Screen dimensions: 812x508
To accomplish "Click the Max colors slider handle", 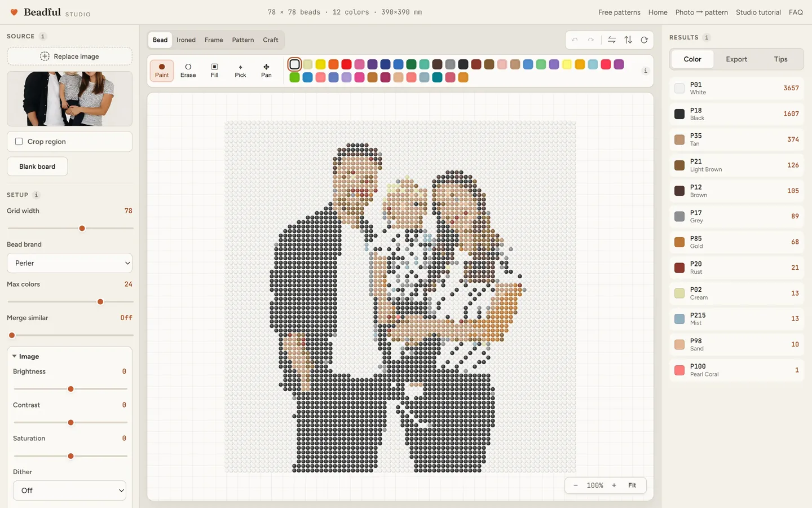I will coord(100,302).
